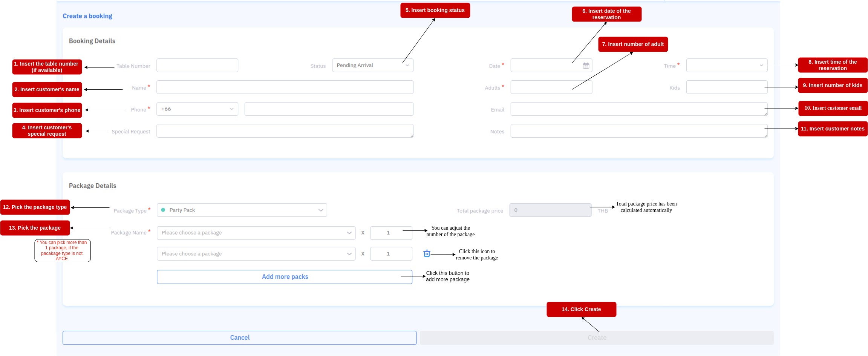The image size is (868, 356).
Task: Expand the second package selection dropdown
Action: (256, 254)
